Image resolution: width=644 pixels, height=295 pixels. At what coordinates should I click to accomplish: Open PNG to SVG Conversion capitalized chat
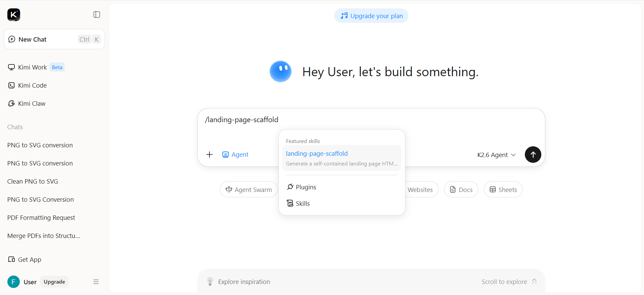tap(40, 199)
